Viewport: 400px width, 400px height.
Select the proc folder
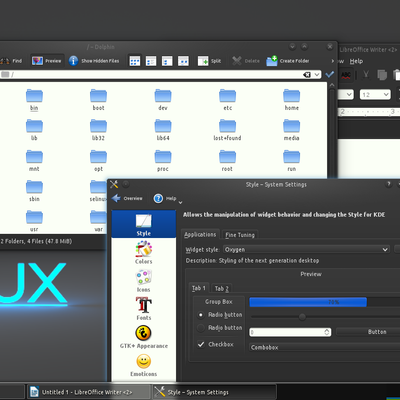click(163, 161)
